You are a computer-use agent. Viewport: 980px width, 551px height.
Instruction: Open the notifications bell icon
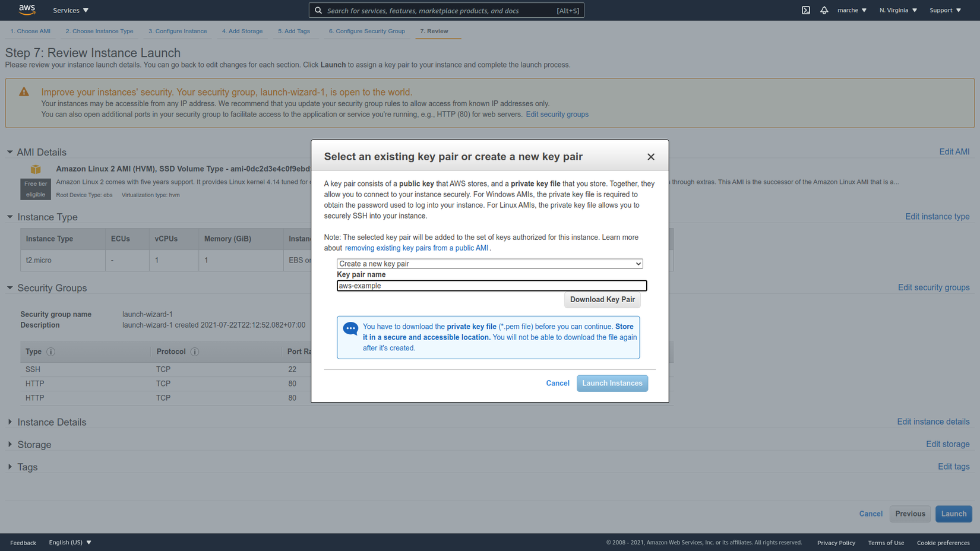[x=824, y=10]
